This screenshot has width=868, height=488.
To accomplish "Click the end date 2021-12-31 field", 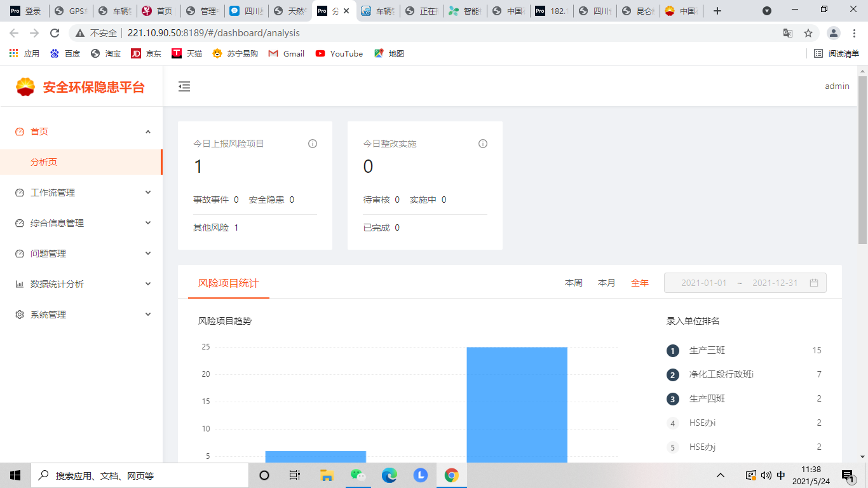I will coord(775,283).
